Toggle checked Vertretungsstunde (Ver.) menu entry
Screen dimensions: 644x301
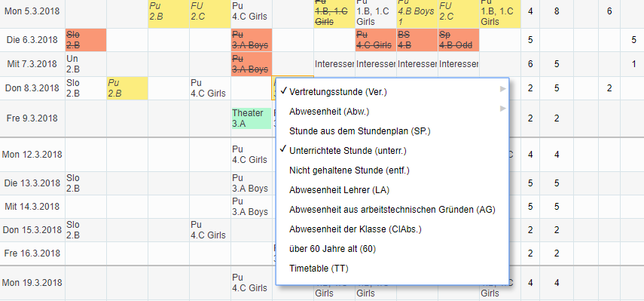392,92
